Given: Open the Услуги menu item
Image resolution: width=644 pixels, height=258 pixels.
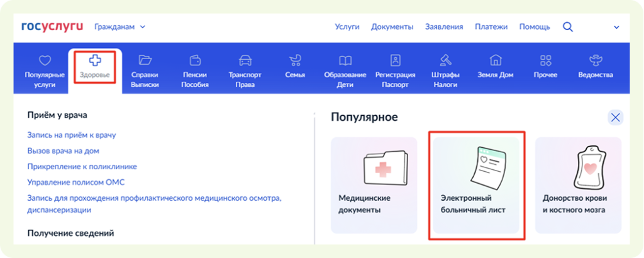Looking at the screenshot, I should pyautogui.click(x=347, y=26).
